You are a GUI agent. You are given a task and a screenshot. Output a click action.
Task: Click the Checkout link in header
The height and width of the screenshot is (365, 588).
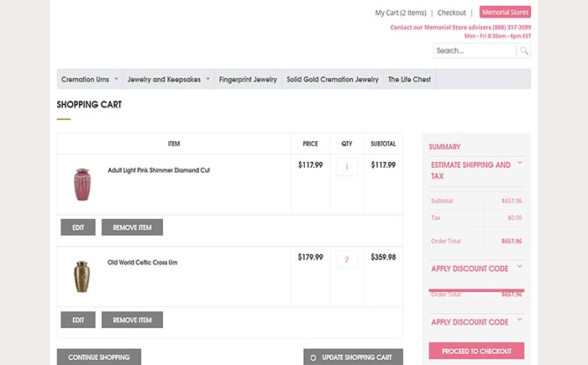coord(452,13)
